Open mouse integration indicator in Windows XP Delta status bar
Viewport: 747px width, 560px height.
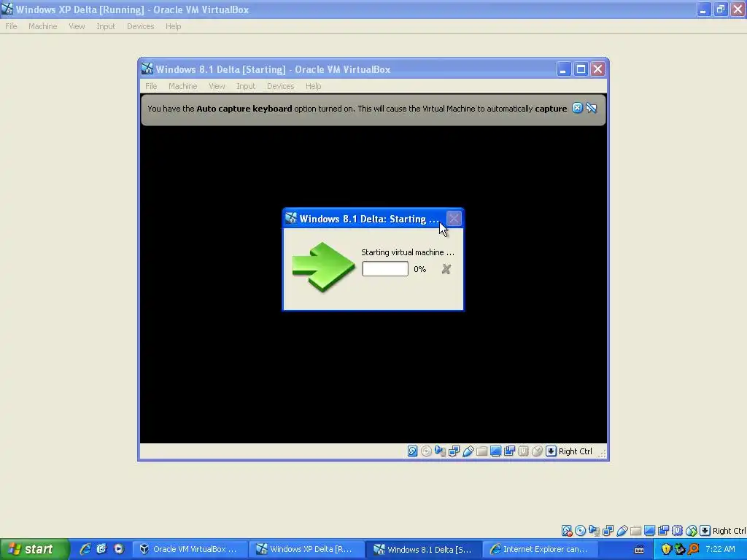coord(691,531)
